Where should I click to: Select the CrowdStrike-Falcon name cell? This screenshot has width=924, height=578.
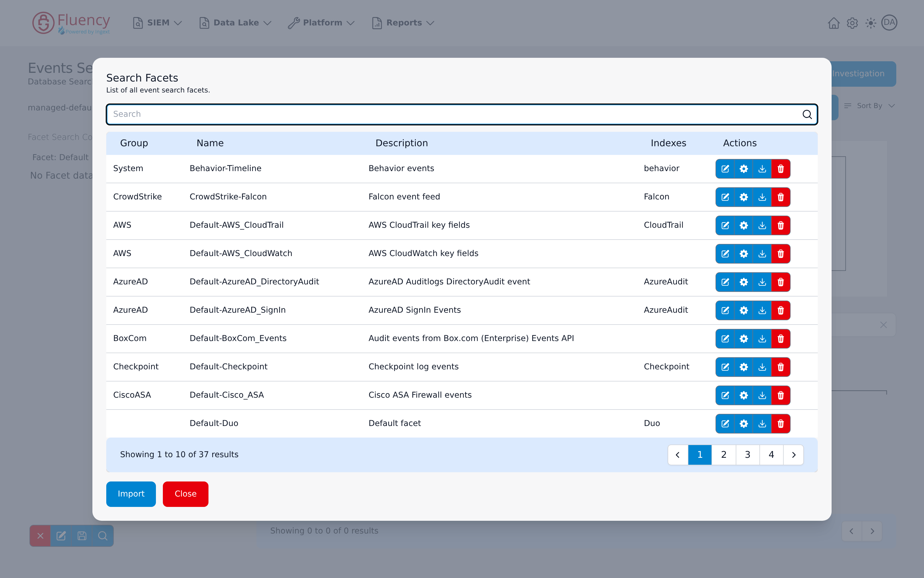click(x=228, y=197)
